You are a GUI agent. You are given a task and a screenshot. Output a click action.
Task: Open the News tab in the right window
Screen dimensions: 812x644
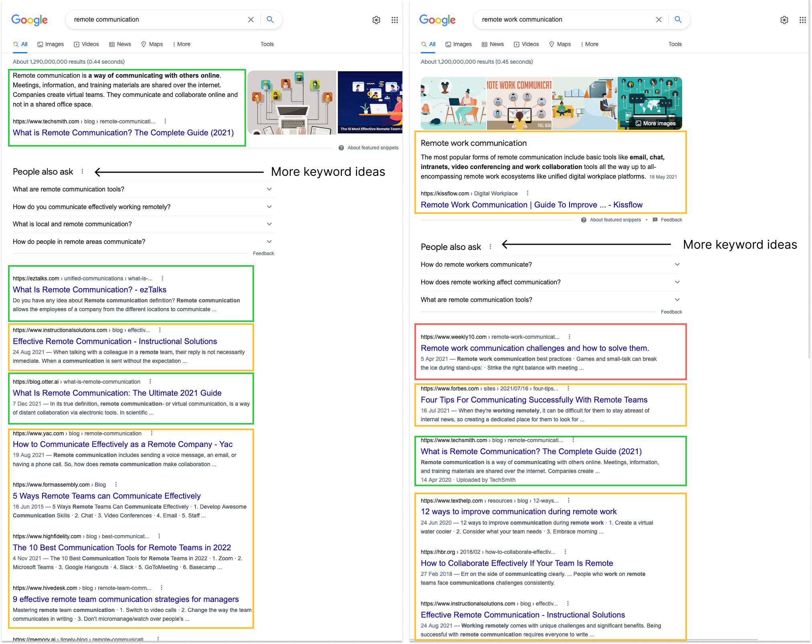click(x=493, y=44)
